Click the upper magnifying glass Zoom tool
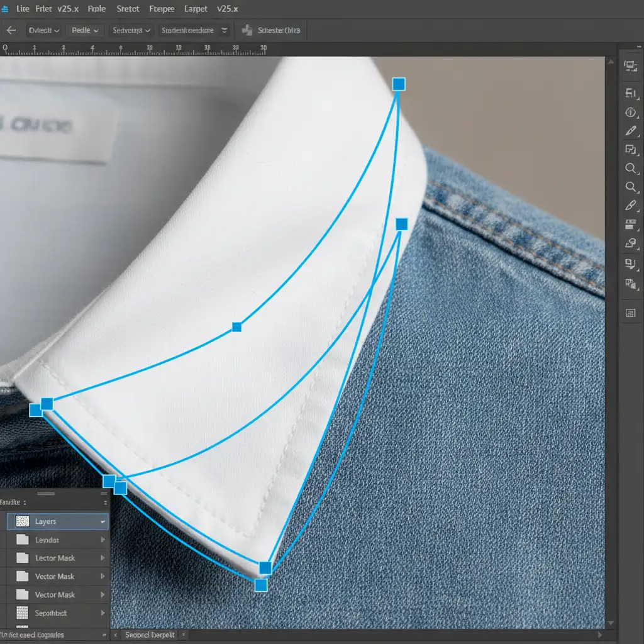The width and height of the screenshot is (644, 644). coord(630,168)
